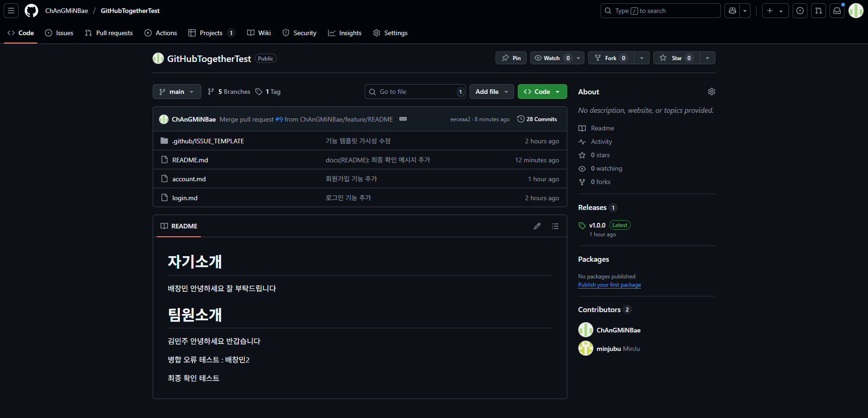Watch the repository

(552, 58)
